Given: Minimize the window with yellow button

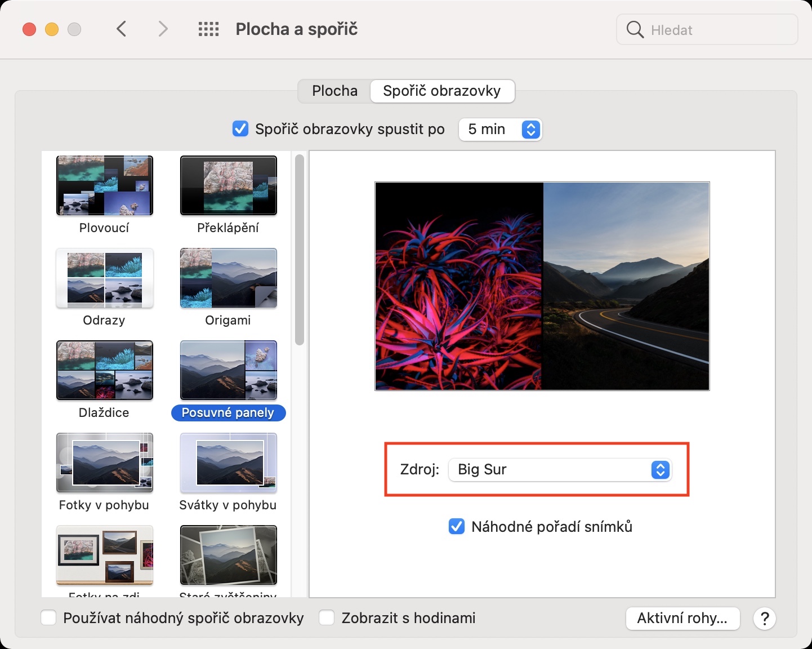Looking at the screenshot, I should click(52, 29).
